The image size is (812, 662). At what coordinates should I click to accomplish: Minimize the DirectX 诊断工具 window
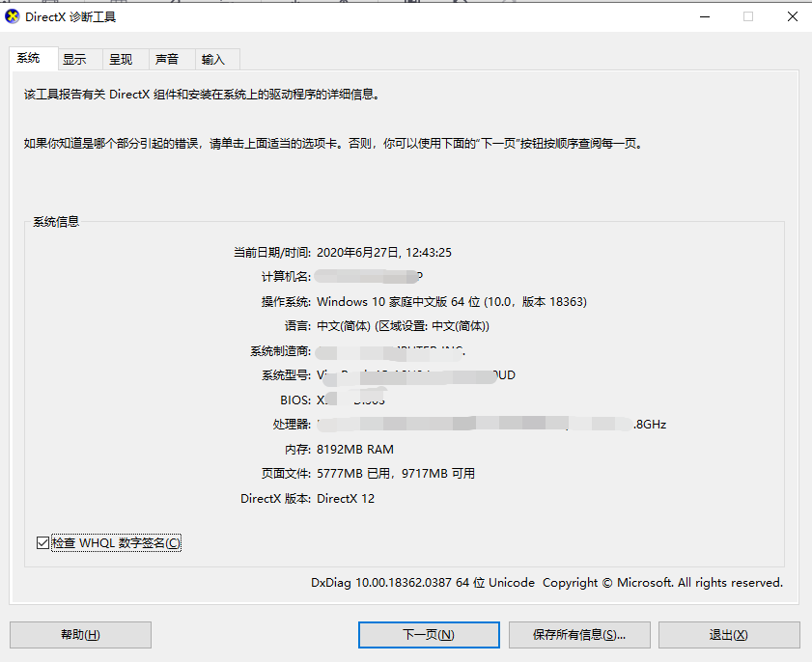pyautogui.click(x=705, y=16)
